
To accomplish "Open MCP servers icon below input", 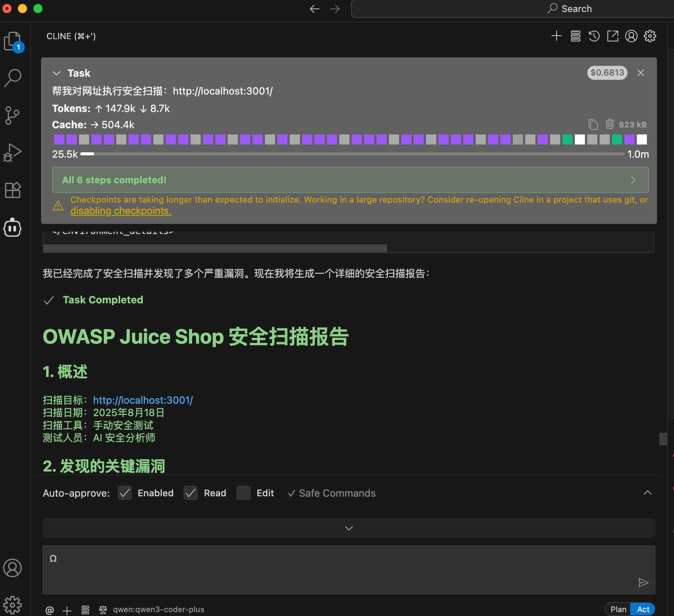I will coord(86,610).
